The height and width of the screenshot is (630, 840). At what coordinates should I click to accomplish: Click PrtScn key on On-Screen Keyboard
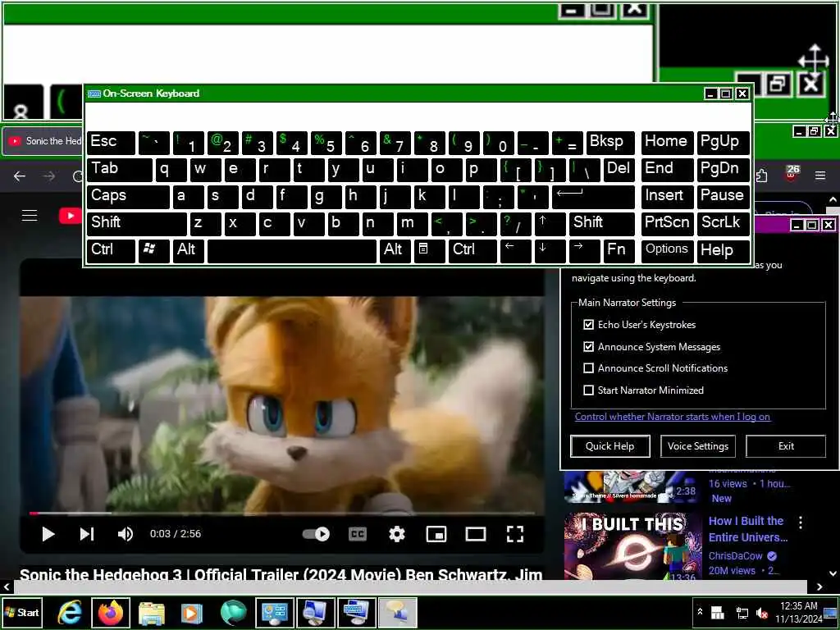tap(666, 223)
